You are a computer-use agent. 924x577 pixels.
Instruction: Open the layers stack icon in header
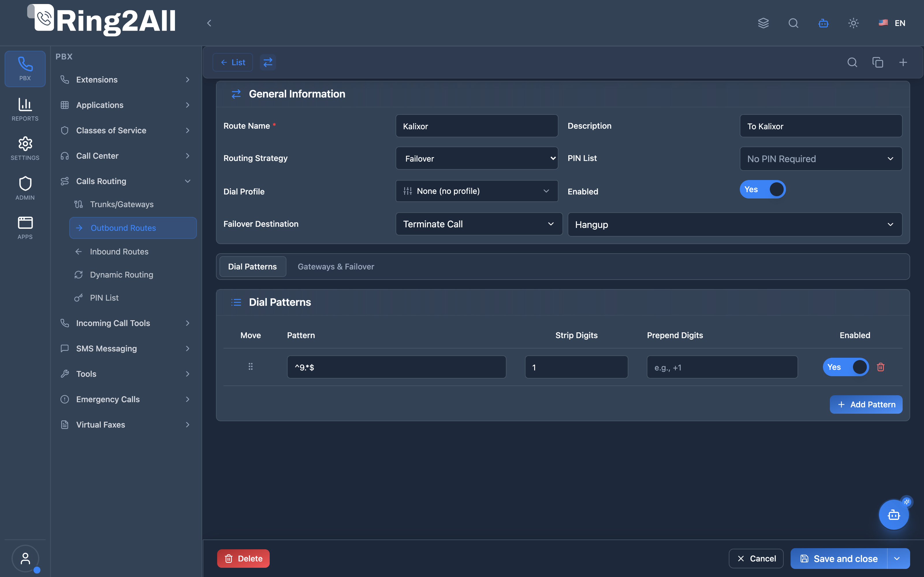(x=763, y=23)
